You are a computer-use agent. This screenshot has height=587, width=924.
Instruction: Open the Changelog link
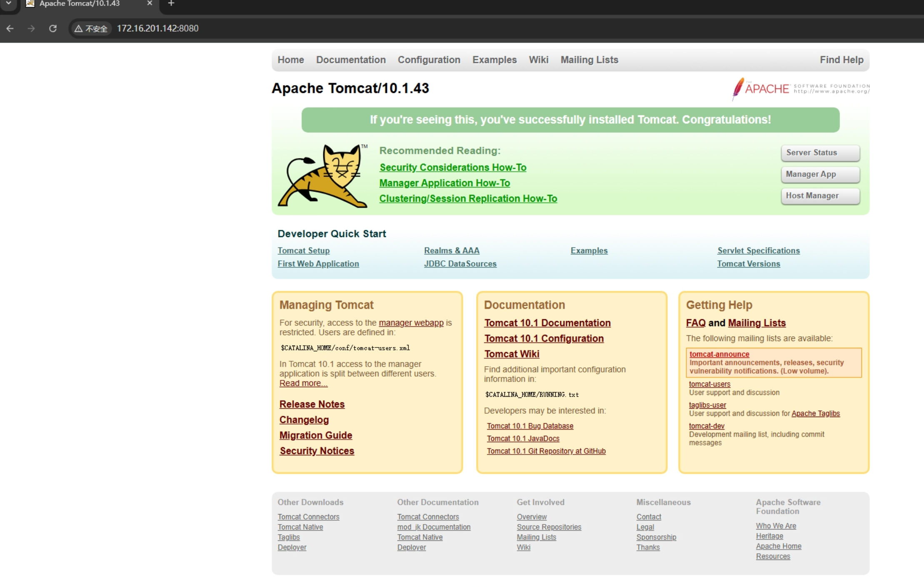(304, 420)
